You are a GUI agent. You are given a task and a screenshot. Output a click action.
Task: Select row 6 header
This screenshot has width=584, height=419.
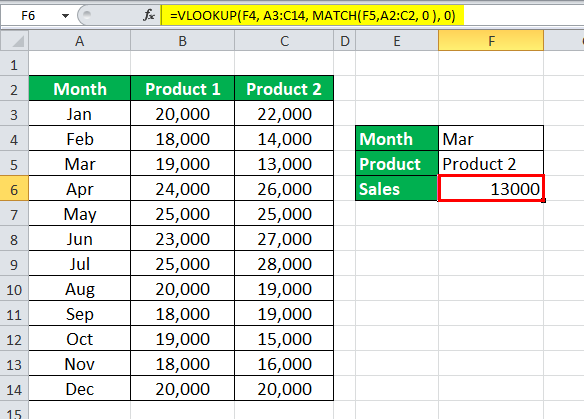coord(14,190)
